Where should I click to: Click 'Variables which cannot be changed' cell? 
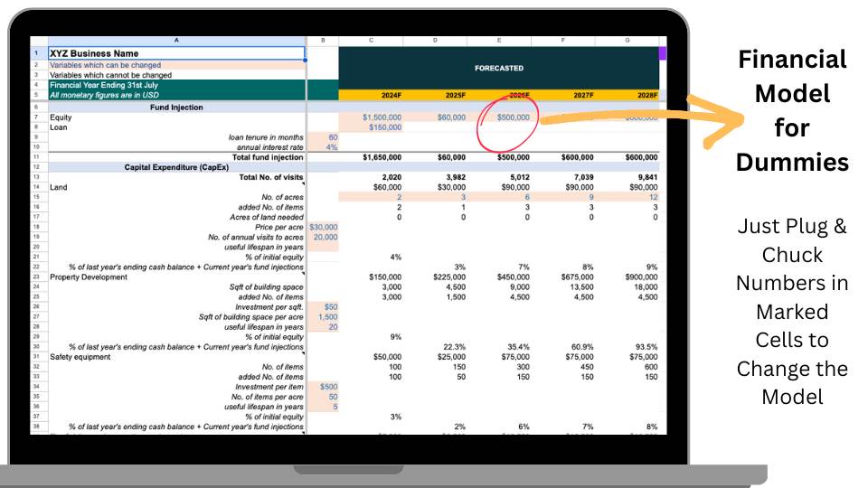[x=176, y=75]
